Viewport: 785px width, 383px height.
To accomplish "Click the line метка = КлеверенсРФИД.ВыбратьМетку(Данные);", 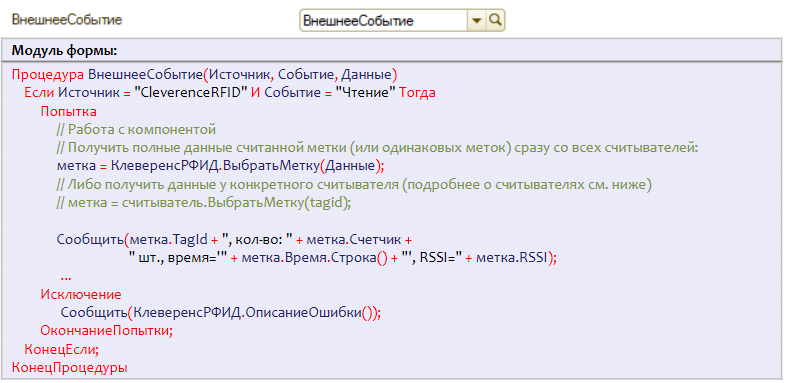I will pyautogui.click(x=221, y=166).
